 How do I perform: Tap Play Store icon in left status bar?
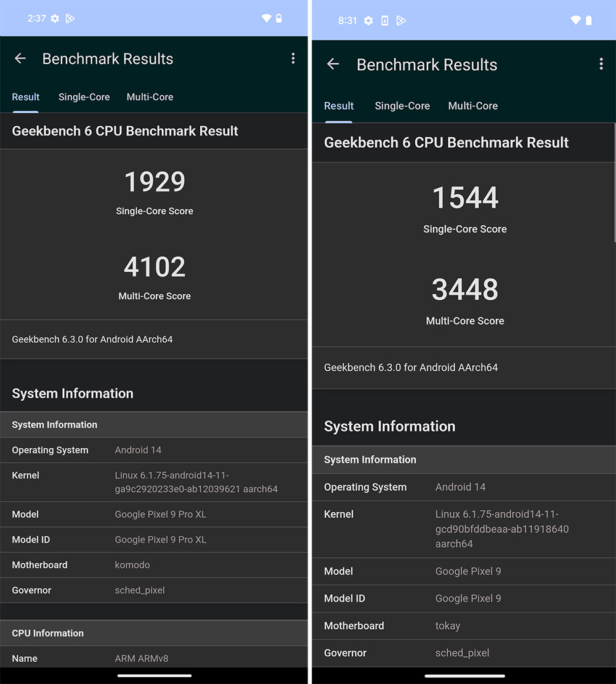coord(70,18)
